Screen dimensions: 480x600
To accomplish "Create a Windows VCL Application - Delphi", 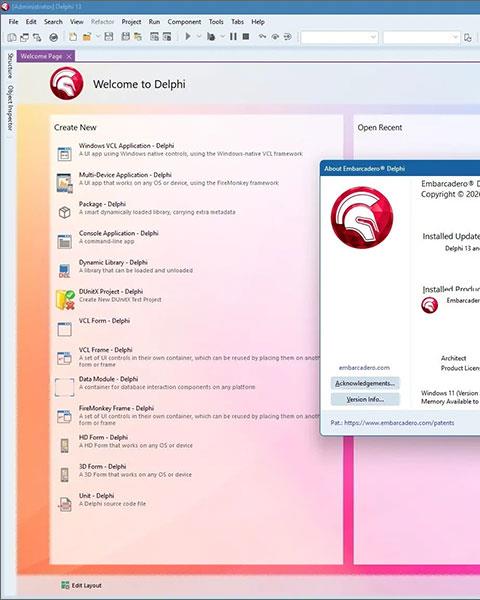I will (x=180, y=150).
